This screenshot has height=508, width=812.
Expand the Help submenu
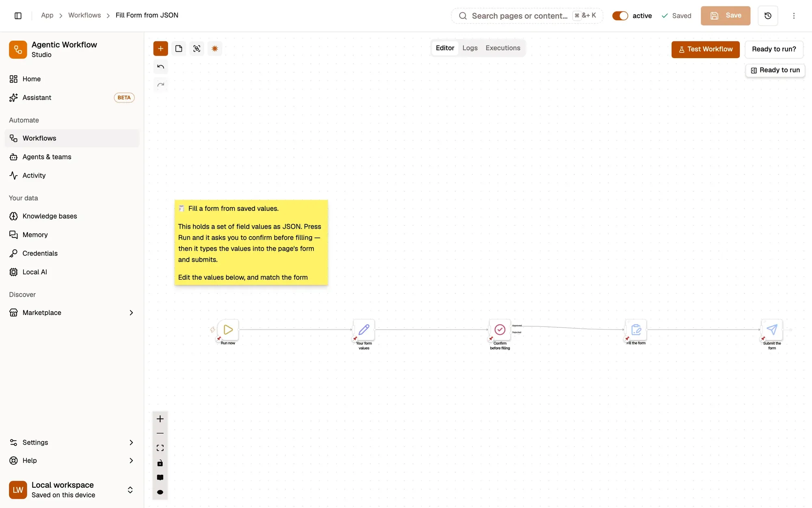[131, 460]
